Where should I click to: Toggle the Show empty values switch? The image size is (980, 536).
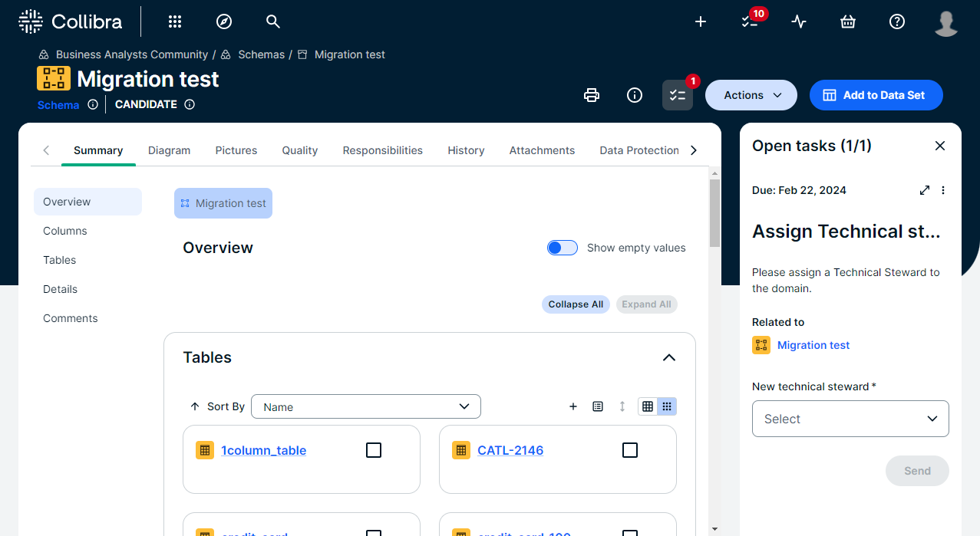pyautogui.click(x=563, y=248)
